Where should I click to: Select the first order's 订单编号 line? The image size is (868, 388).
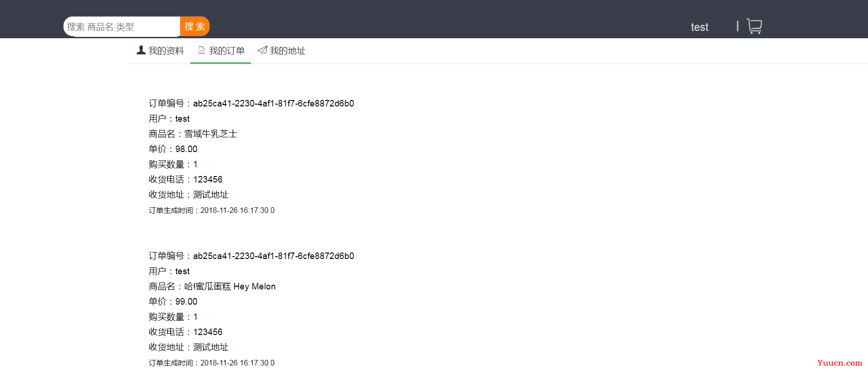[x=251, y=103]
